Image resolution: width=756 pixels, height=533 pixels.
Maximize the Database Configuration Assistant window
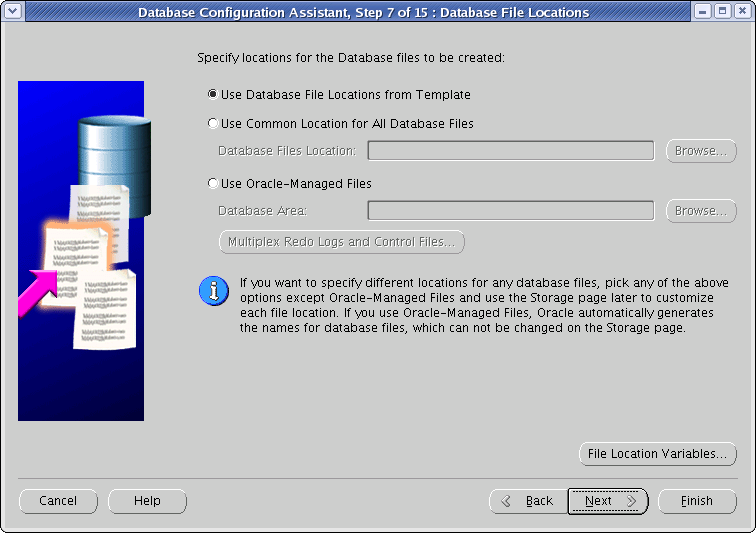tap(723, 11)
